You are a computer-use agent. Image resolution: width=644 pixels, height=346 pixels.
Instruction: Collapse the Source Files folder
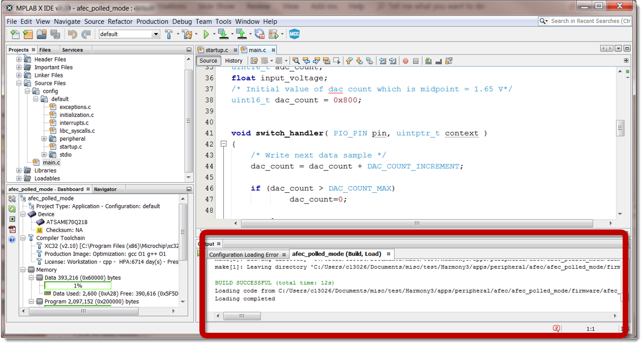(x=19, y=83)
